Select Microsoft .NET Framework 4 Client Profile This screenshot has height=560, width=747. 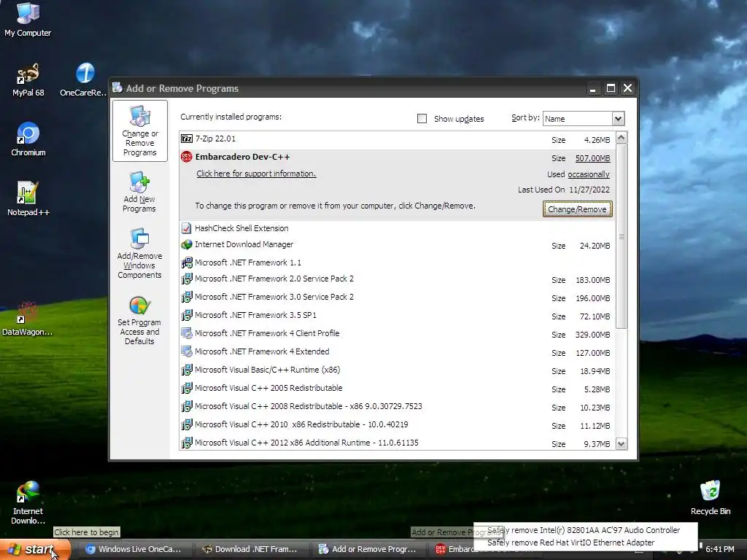[x=398, y=334]
